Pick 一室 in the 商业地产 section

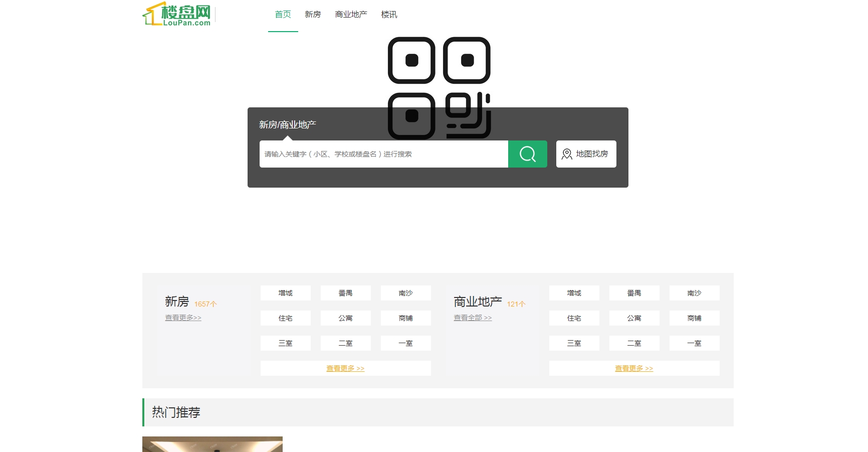695,343
